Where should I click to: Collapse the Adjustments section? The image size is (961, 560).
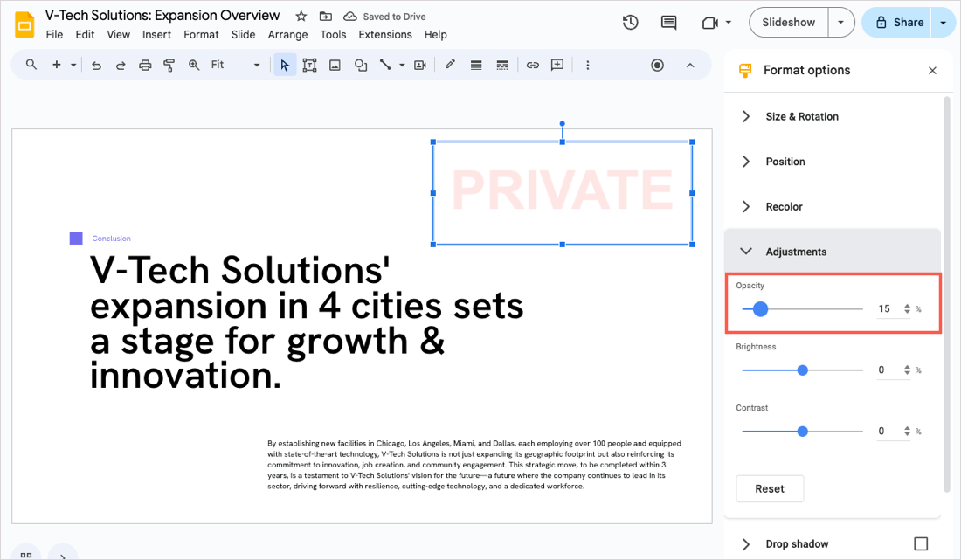pos(833,252)
